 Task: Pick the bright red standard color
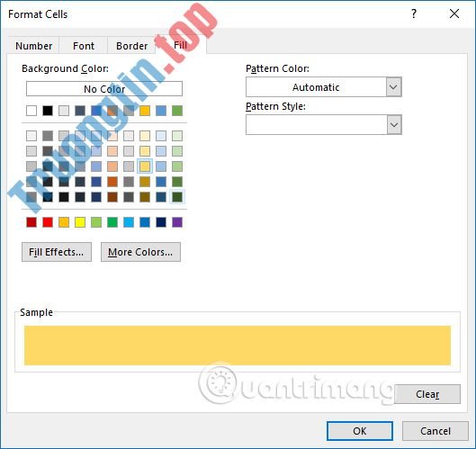pyautogui.click(x=48, y=222)
